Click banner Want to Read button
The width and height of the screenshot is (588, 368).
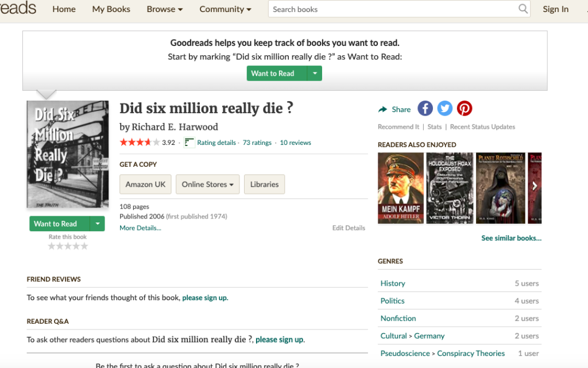pos(276,73)
